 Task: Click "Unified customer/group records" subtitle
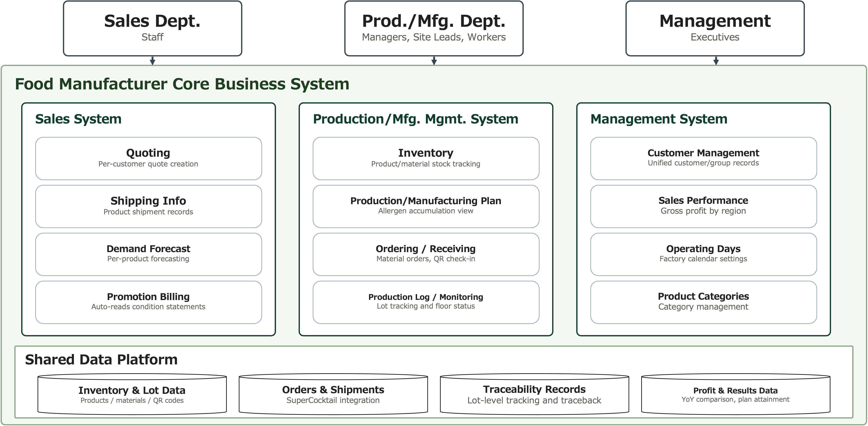(703, 163)
